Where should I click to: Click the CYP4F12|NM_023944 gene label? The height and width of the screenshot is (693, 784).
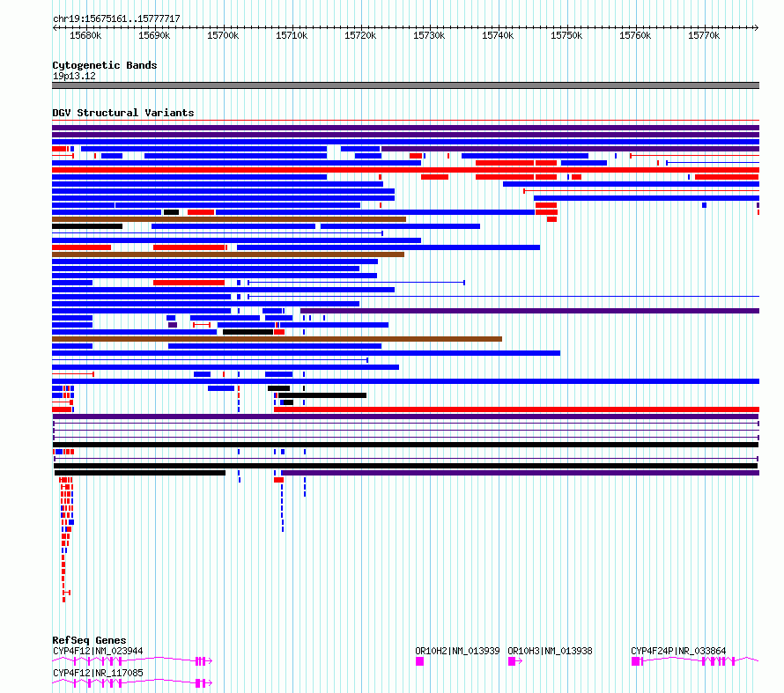98,651
